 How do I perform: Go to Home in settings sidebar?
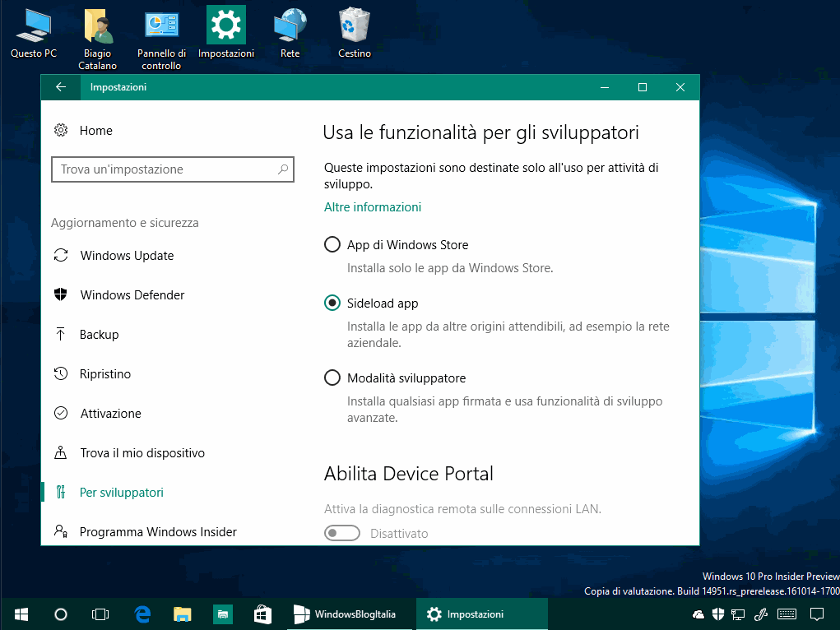[x=96, y=130]
